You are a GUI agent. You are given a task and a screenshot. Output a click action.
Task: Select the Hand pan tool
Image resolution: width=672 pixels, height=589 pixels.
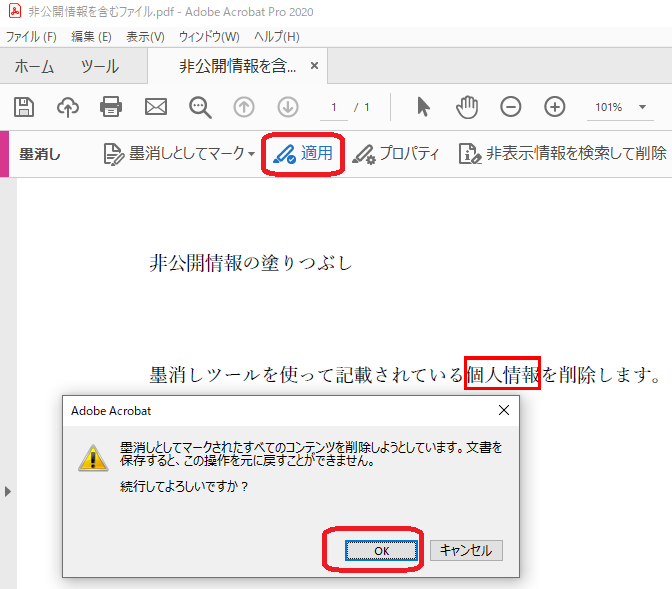coord(467,107)
